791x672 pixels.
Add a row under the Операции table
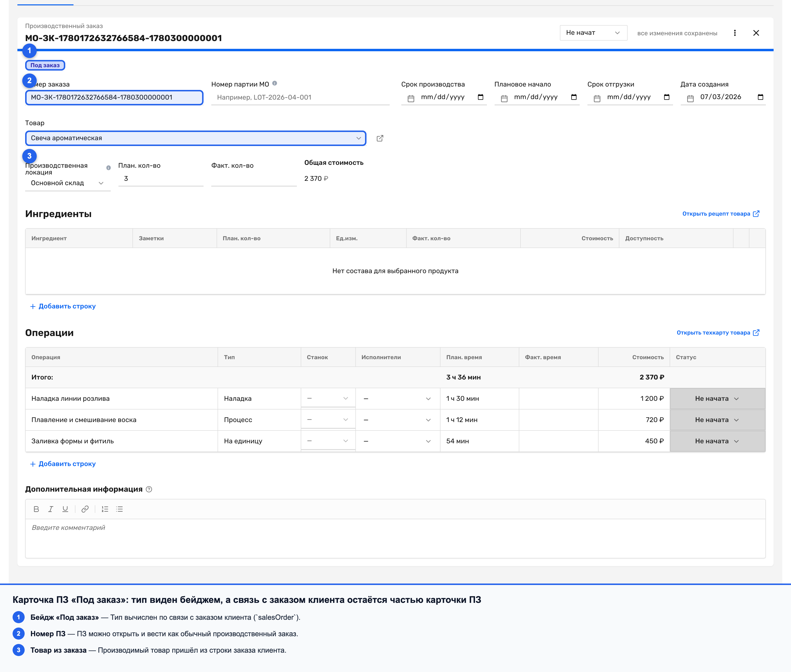63,464
